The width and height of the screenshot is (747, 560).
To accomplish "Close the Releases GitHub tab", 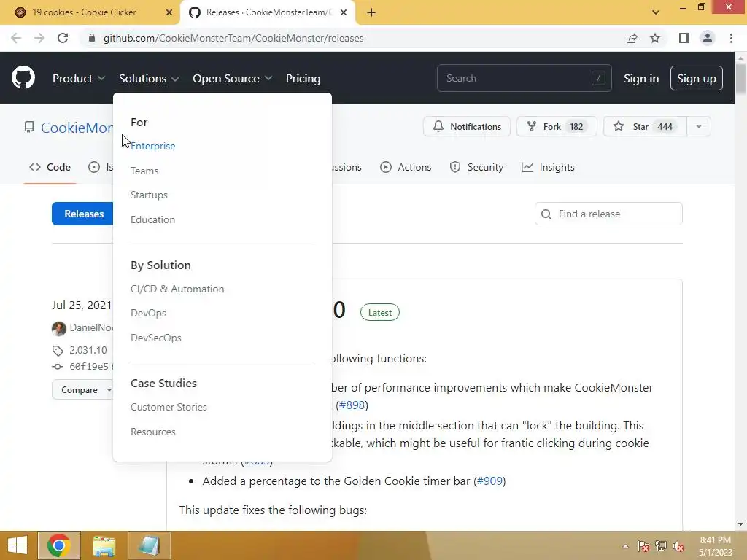I will pos(344,12).
